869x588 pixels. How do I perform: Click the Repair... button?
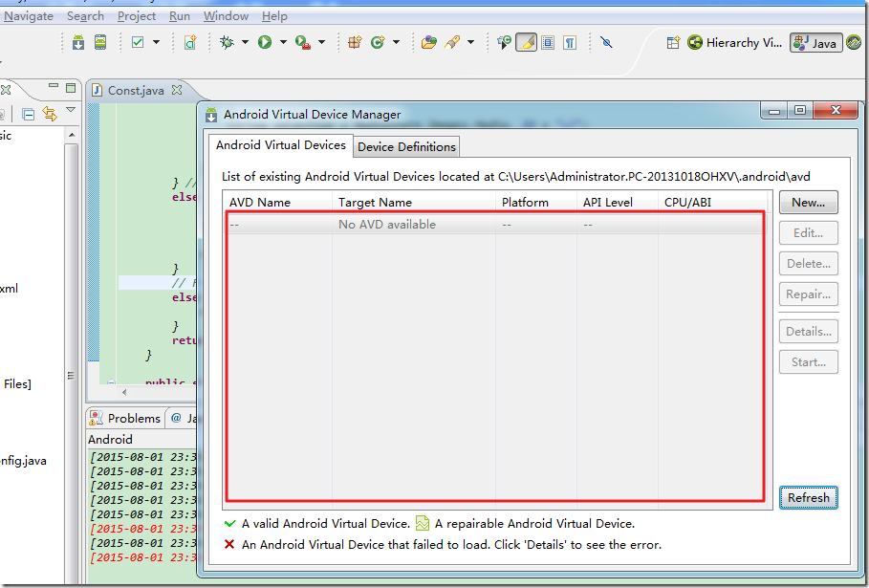[x=809, y=294]
